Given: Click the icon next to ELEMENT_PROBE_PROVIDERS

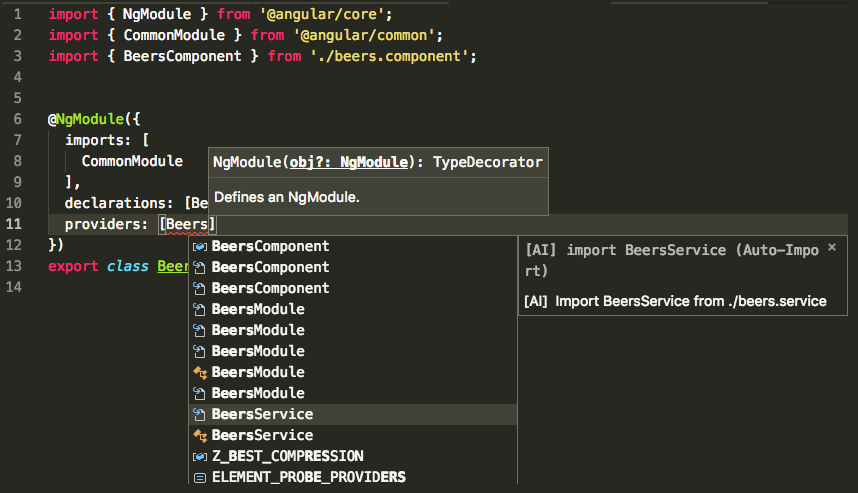Looking at the screenshot, I should [x=199, y=477].
